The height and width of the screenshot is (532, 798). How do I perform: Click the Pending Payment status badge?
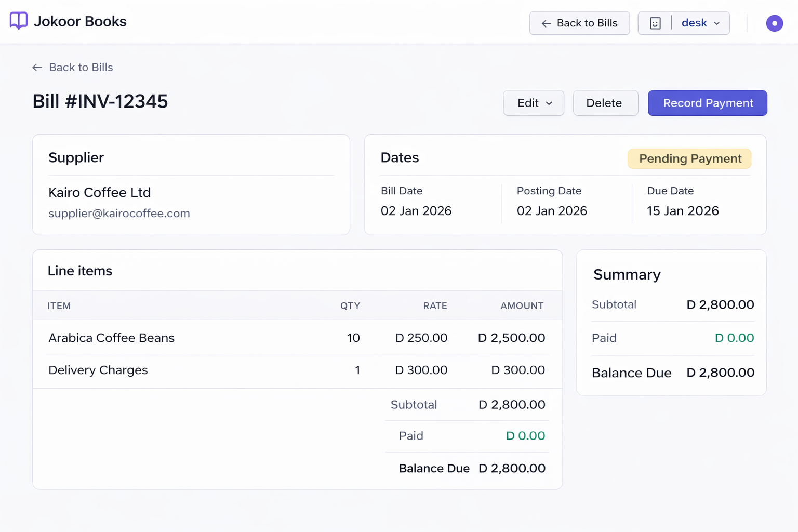pyautogui.click(x=689, y=159)
